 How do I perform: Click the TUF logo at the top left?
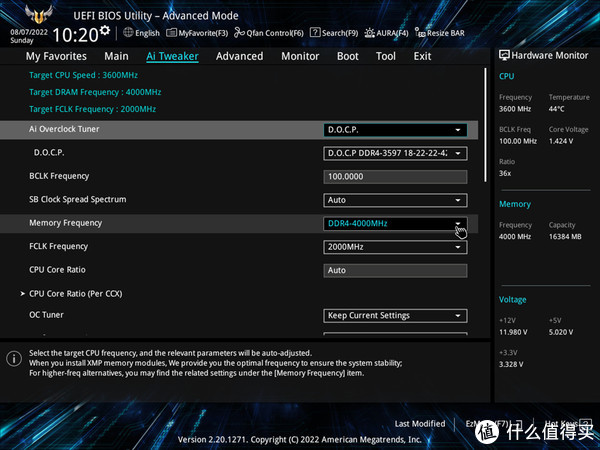(38, 15)
